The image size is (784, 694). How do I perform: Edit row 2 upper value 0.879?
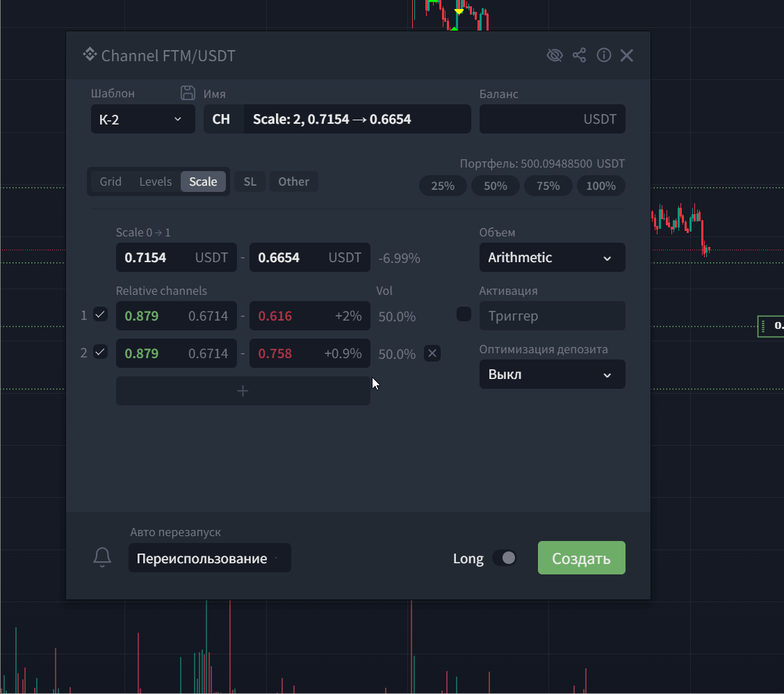(177, 353)
